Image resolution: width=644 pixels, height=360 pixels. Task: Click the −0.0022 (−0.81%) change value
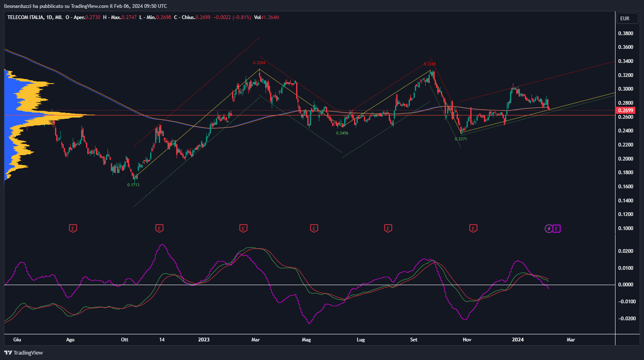232,17
